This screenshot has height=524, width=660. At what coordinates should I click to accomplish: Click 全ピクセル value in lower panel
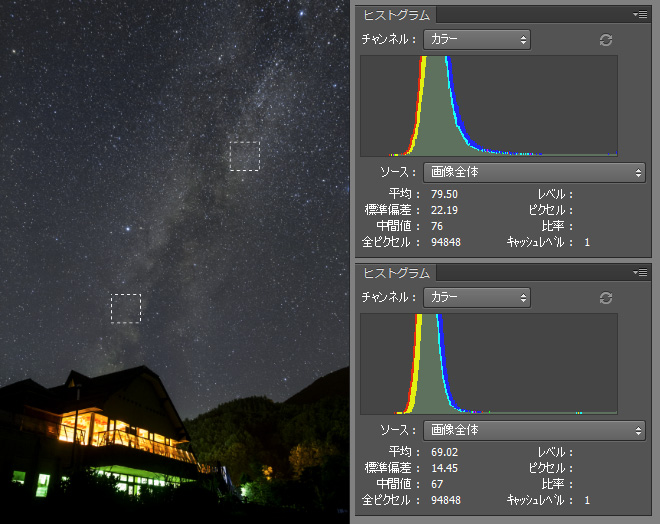(x=446, y=500)
